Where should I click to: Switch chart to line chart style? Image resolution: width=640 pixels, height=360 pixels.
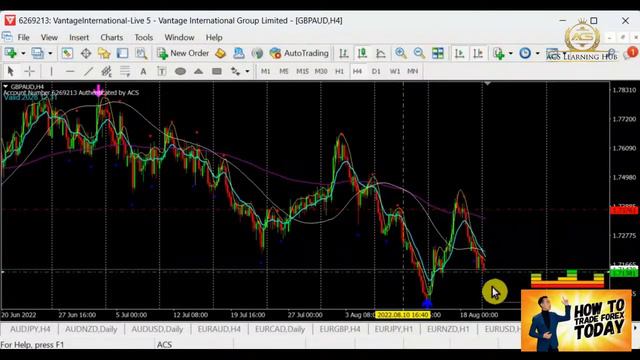click(381, 53)
